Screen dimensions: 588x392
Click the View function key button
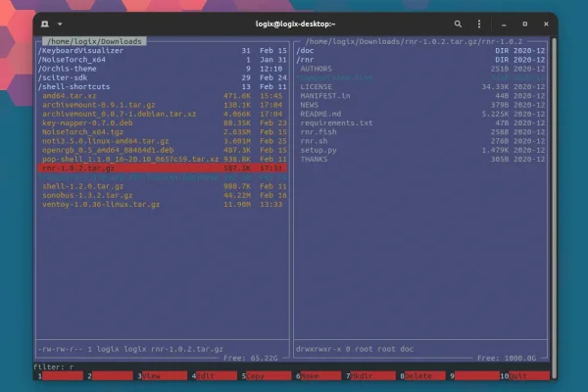pos(165,375)
